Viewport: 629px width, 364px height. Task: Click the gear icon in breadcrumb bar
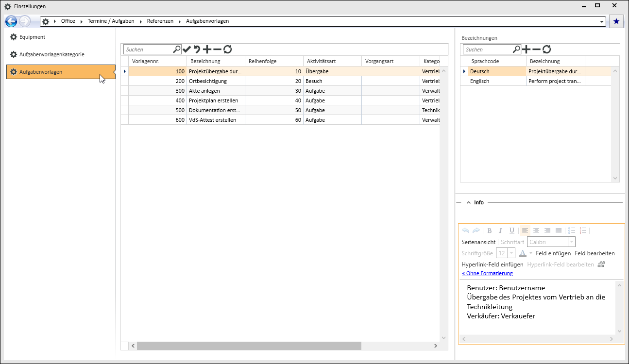coord(46,21)
